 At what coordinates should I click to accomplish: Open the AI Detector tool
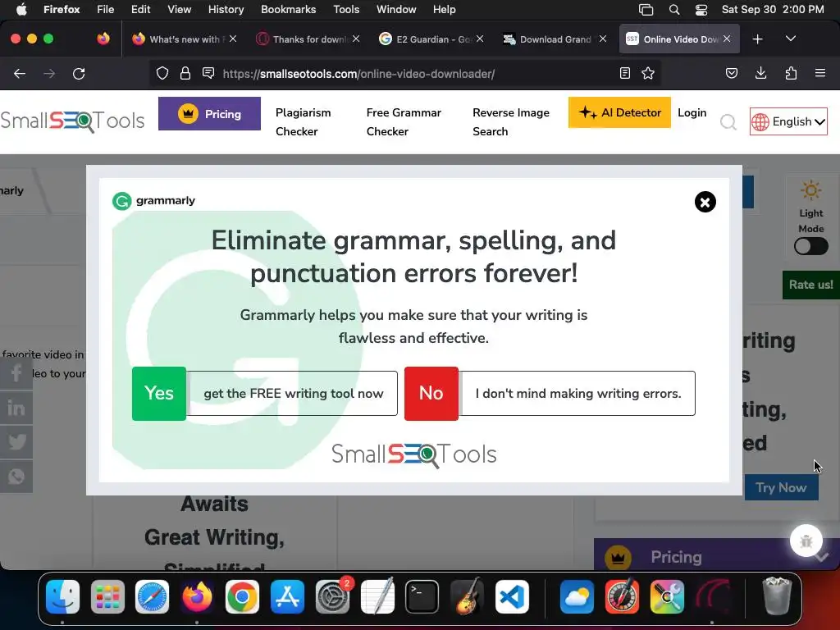[x=619, y=112]
